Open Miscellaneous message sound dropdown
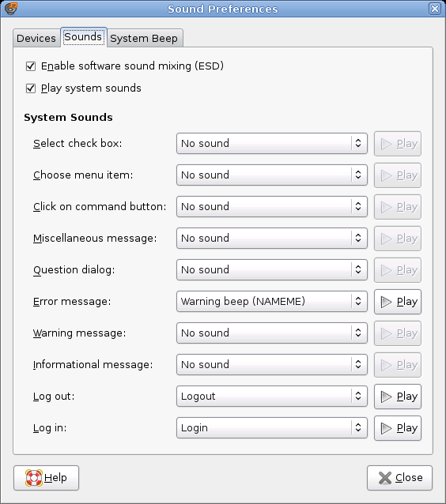 coord(272,239)
